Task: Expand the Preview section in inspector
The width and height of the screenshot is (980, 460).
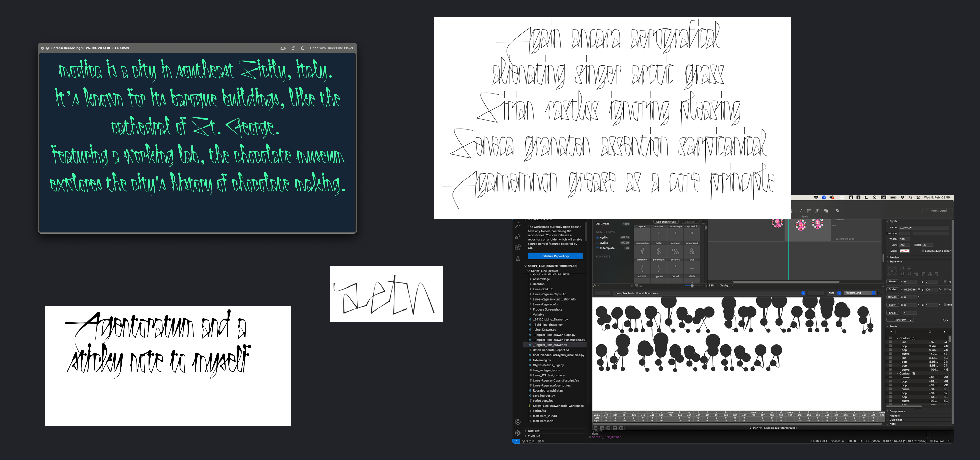Action: pos(894,257)
